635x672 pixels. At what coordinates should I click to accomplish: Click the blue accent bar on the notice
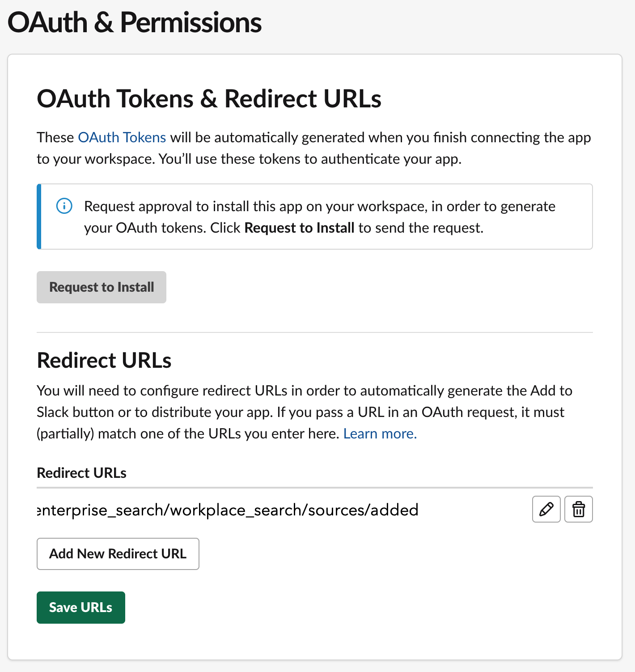click(39, 217)
